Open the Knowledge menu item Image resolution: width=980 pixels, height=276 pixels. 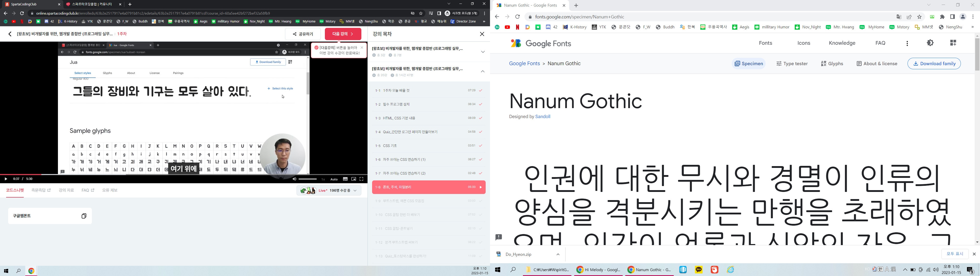842,43
